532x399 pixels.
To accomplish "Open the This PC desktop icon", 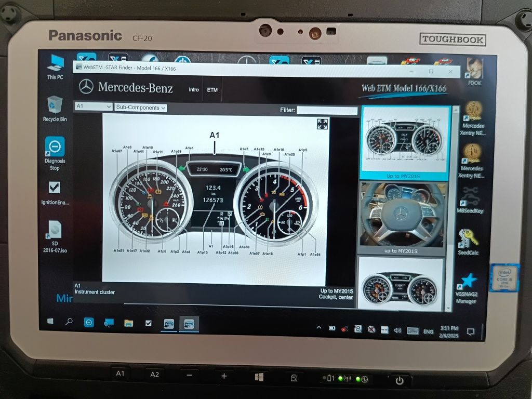I will pos(55,67).
